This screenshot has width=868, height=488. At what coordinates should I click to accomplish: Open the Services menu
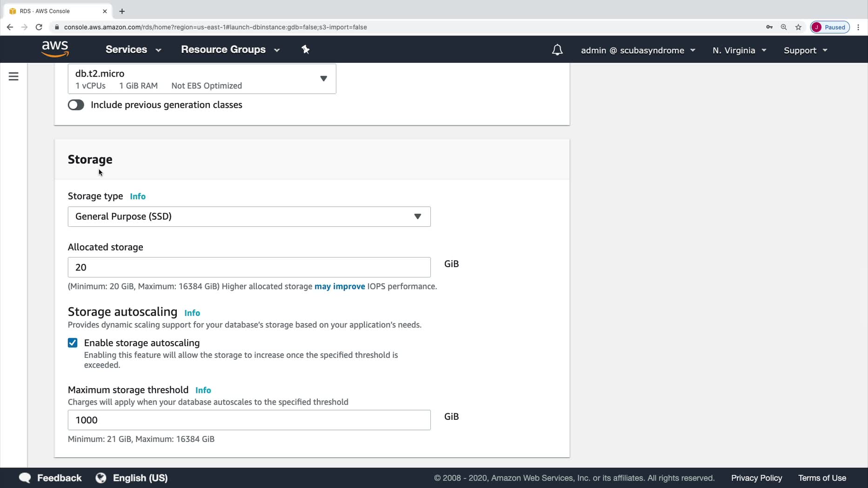133,50
